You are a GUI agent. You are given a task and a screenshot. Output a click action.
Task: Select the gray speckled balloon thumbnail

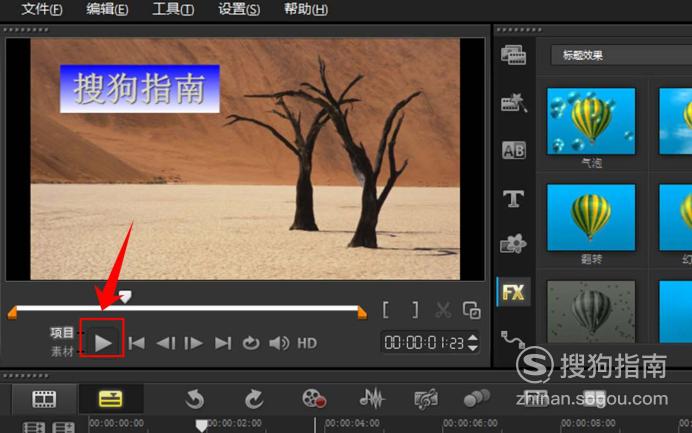tap(591, 312)
